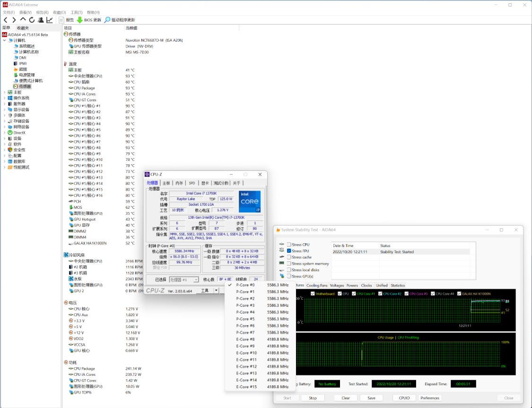The width and height of the screenshot is (532, 408).
Task: Toggle the Motherboard graph checkbox
Action: point(313,294)
